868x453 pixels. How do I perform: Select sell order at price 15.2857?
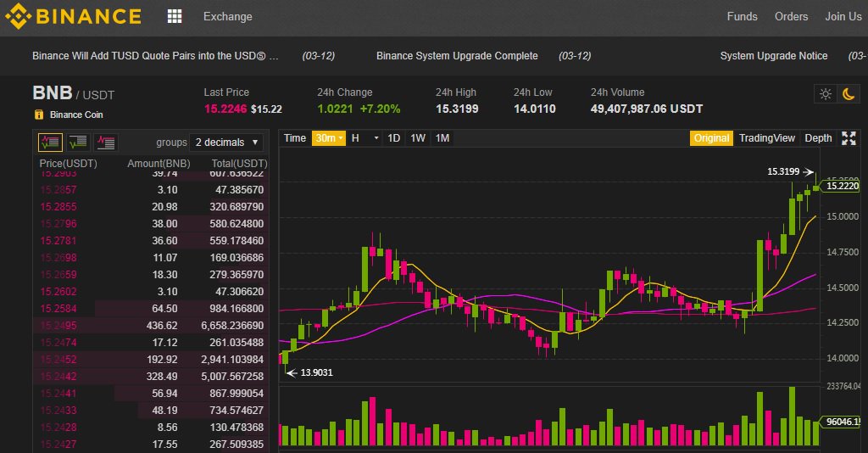tap(151, 190)
